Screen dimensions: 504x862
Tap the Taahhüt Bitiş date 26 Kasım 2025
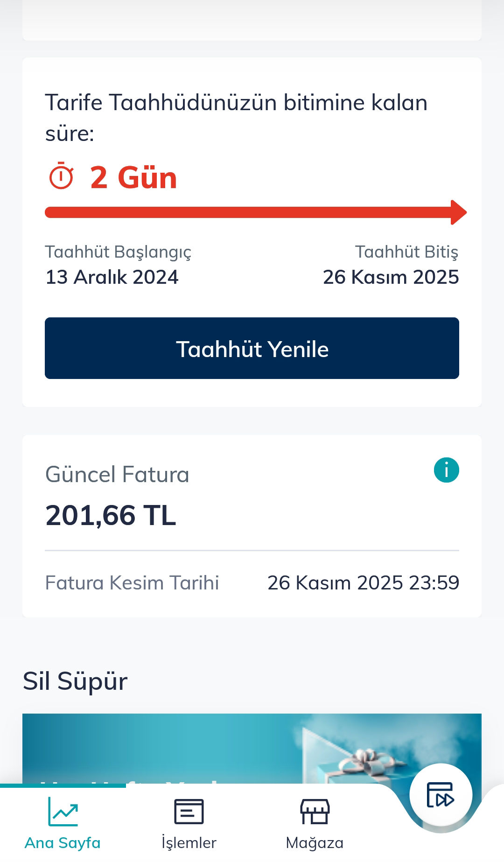click(x=391, y=277)
